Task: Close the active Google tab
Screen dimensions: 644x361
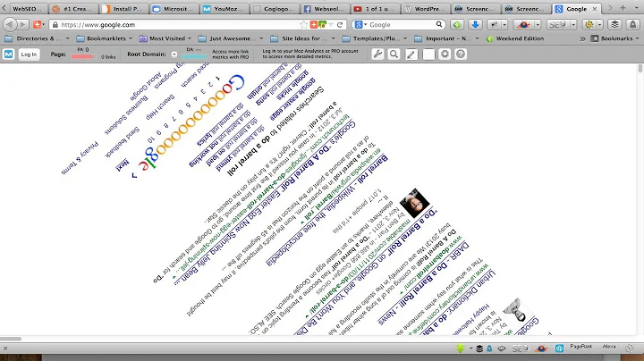Action: (594, 9)
